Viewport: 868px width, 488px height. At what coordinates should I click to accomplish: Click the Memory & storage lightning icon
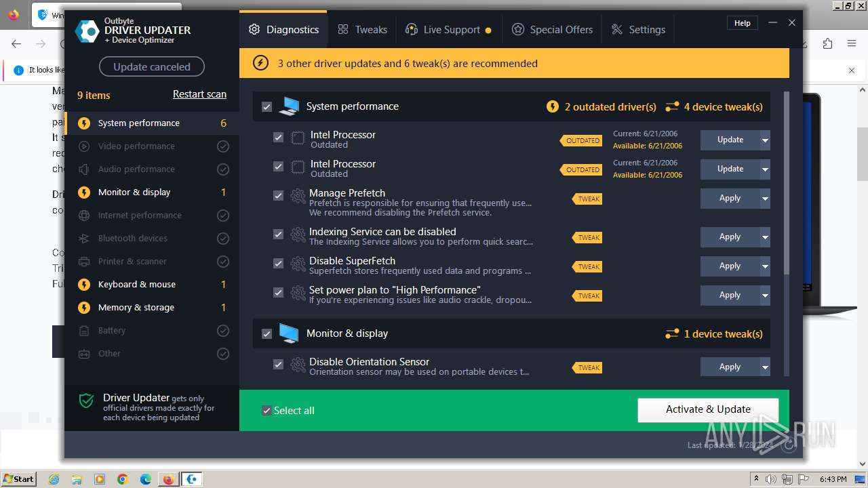point(84,308)
